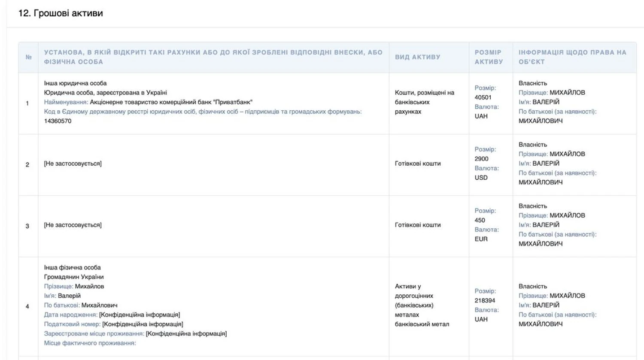Select the "Кошти, розміщені на банківських рахунках" cell

pos(424,102)
